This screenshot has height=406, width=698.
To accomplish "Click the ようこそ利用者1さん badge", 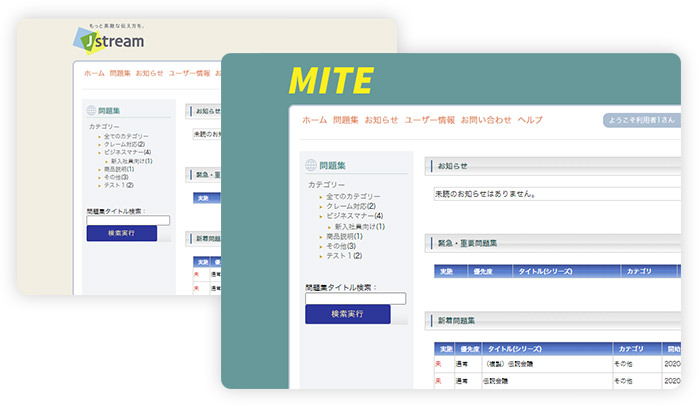I will pos(641,120).
